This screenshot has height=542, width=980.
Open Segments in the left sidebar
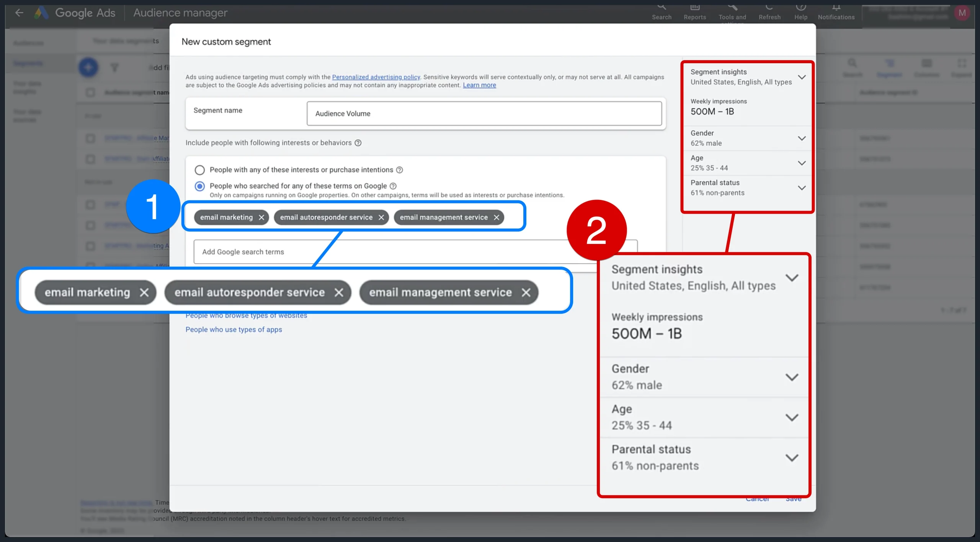click(x=28, y=63)
